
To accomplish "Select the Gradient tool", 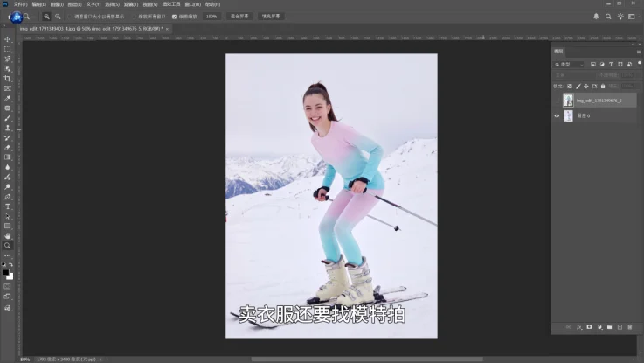I will [x=7, y=157].
